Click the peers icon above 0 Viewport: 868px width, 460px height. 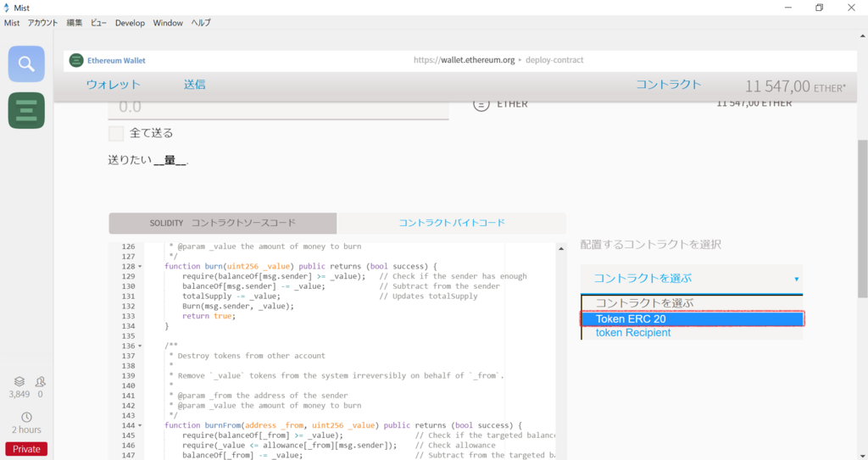tap(41, 381)
